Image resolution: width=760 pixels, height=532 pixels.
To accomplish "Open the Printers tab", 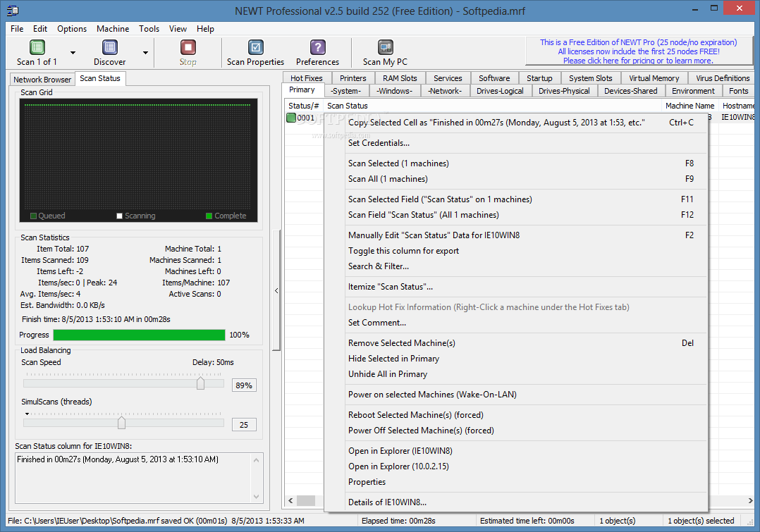I will click(x=353, y=78).
